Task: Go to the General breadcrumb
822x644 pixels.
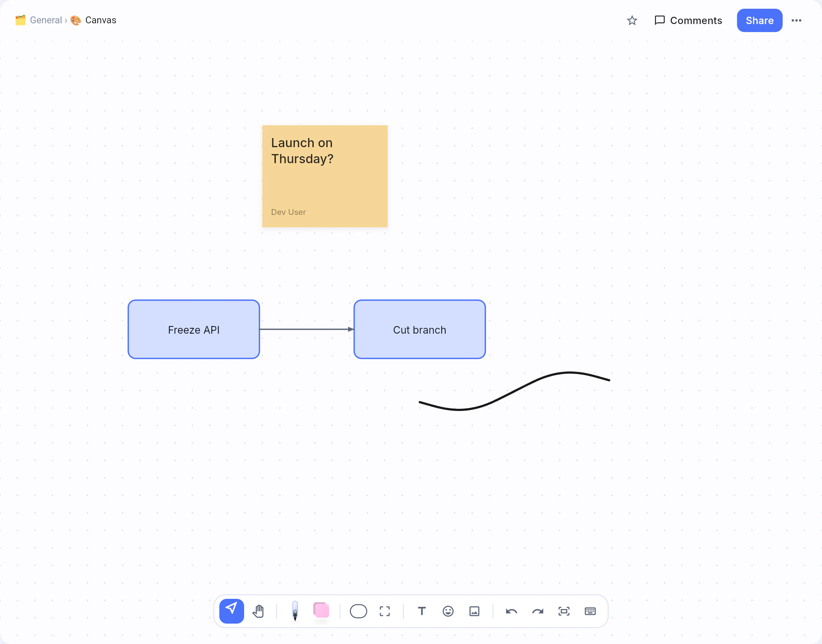Action: (46, 20)
